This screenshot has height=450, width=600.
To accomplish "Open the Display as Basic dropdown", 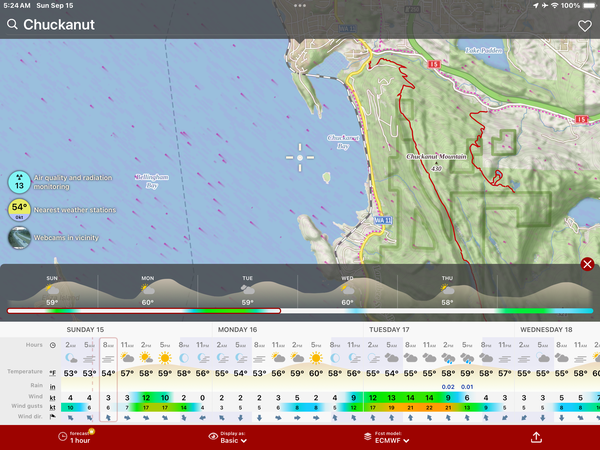I will click(x=225, y=436).
